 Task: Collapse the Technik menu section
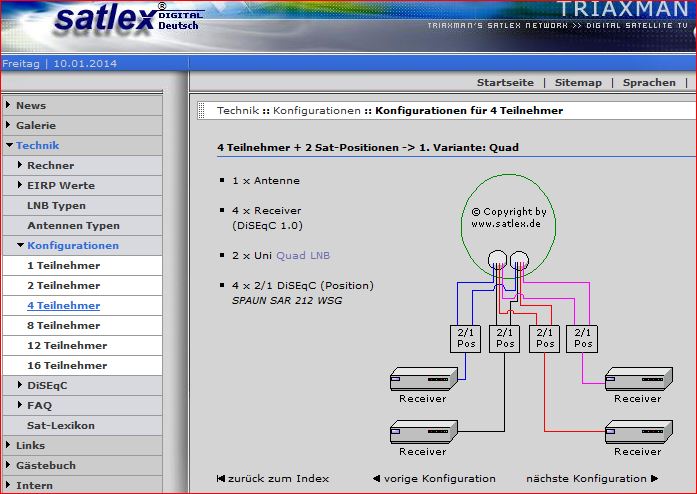point(37,145)
